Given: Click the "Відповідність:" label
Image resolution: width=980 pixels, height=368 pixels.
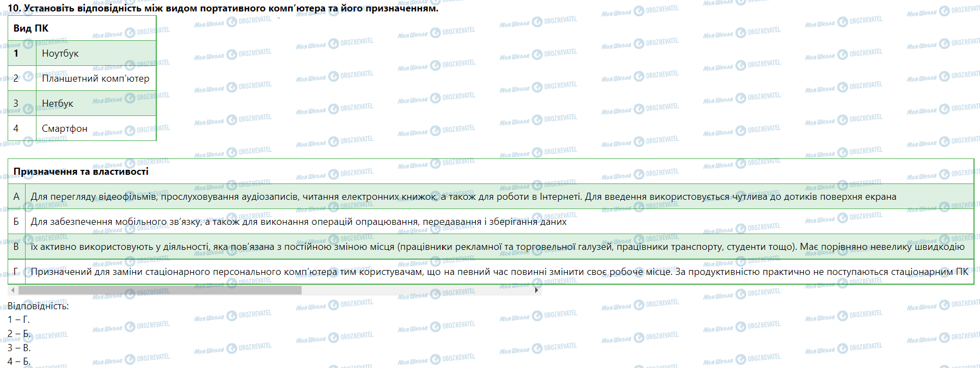Looking at the screenshot, I should pos(38,306).
